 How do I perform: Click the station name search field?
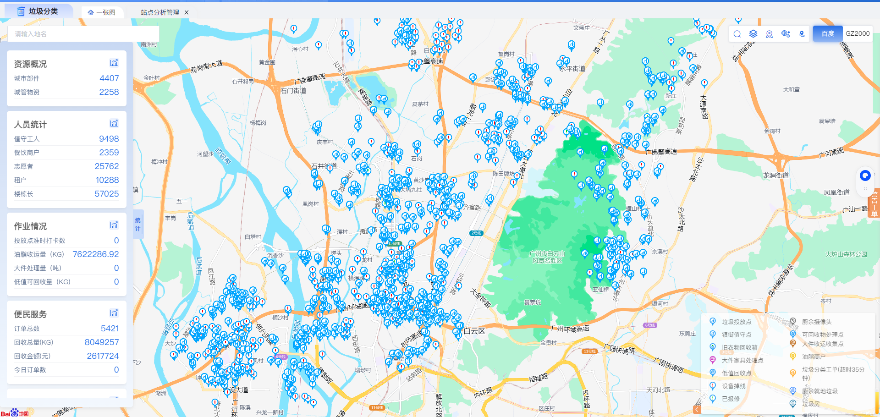pyautogui.click(x=82, y=34)
